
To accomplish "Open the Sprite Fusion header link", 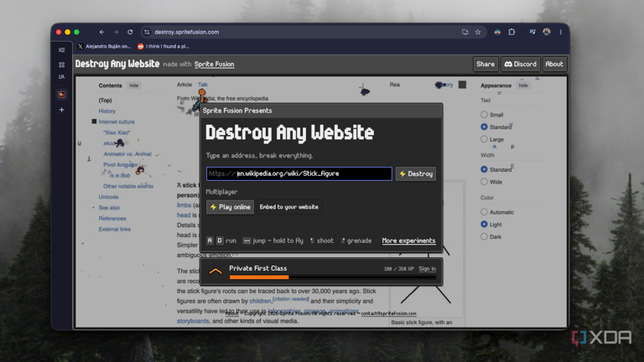I will click(x=214, y=64).
